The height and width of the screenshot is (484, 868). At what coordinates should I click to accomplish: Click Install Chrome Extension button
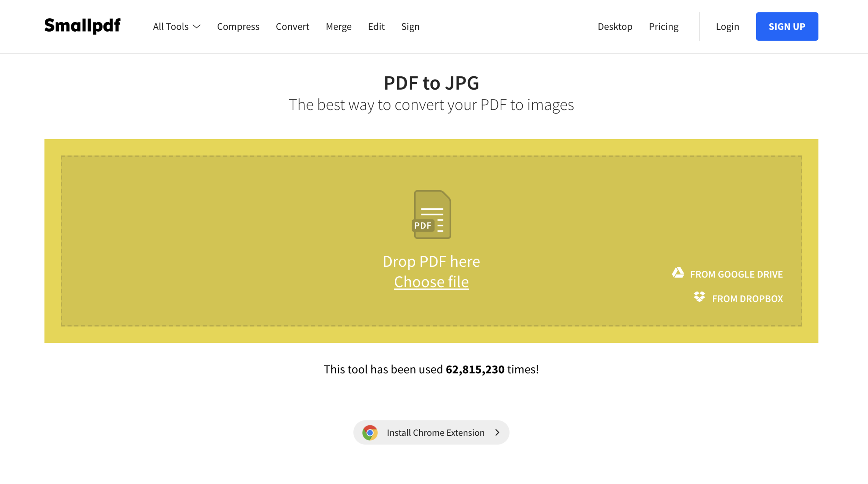tap(435, 433)
